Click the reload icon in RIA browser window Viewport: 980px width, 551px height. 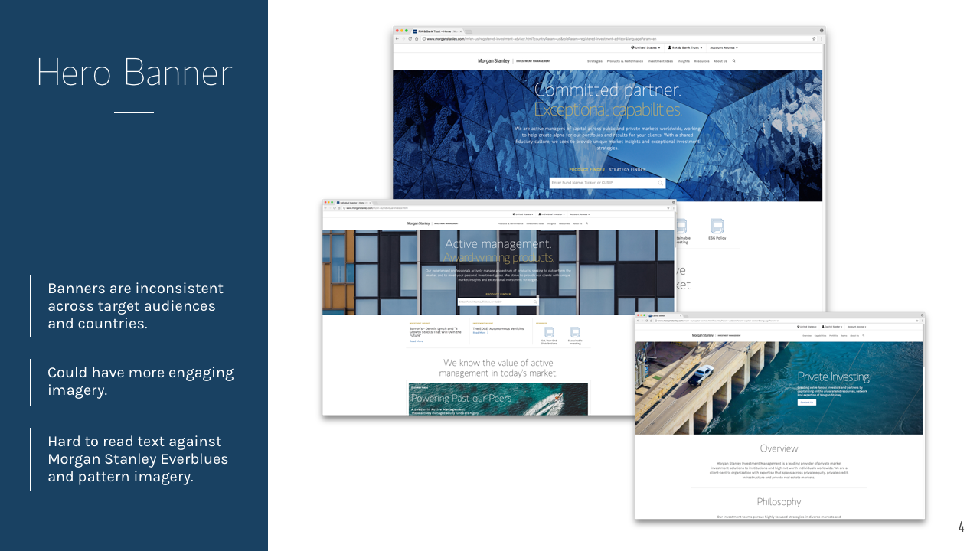click(410, 38)
